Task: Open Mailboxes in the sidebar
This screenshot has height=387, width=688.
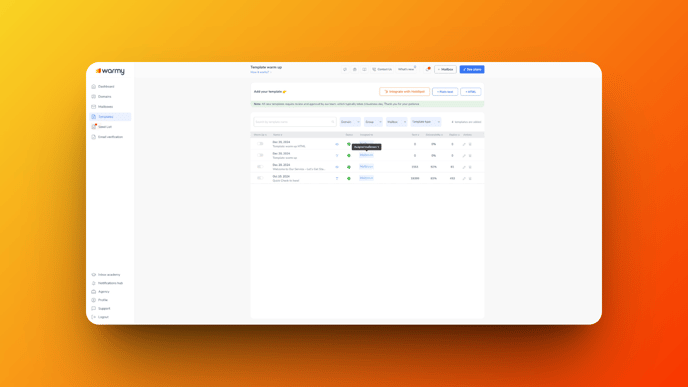Action: point(105,107)
